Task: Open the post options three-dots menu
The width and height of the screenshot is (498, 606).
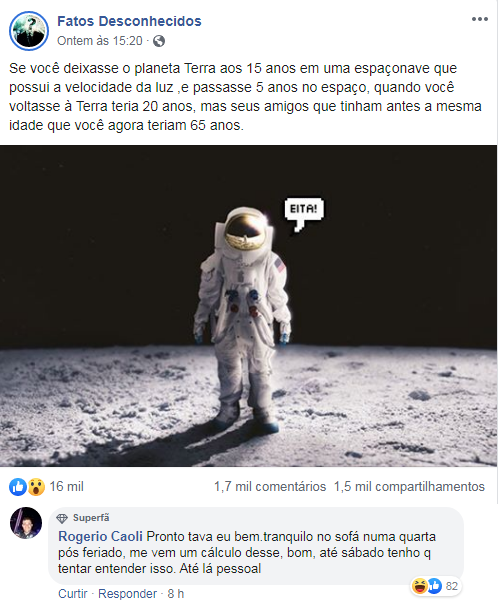Action: [479, 19]
